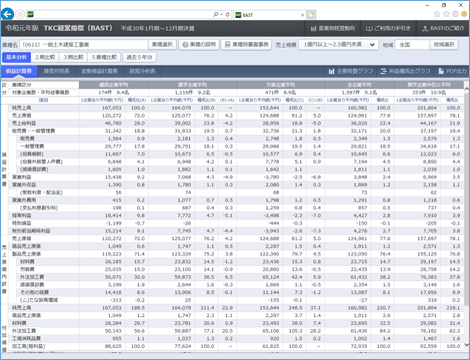Select the 基本分析 tab

[16, 57]
